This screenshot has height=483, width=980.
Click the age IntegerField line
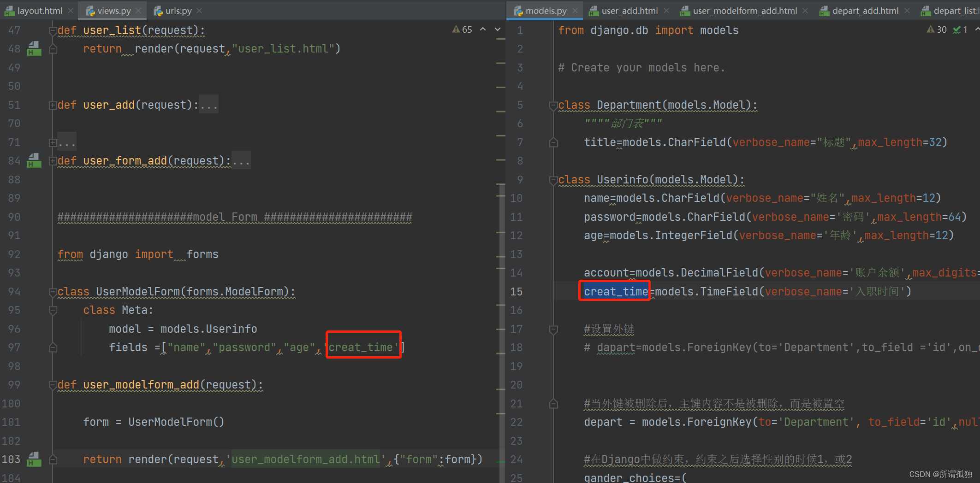point(769,235)
